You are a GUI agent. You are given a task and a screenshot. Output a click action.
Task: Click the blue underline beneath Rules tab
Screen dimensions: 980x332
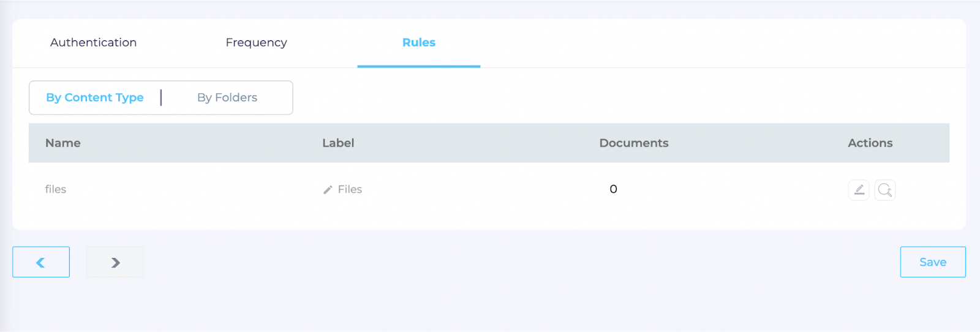click(x=419, y=66)
